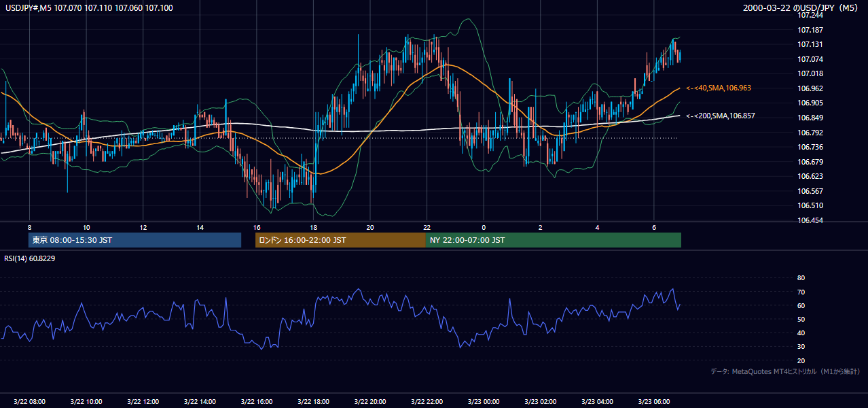Viewport: 868px width, 408px height.
Task: Click hour label 8 under the price chart
Action: [x=29, y=227]
